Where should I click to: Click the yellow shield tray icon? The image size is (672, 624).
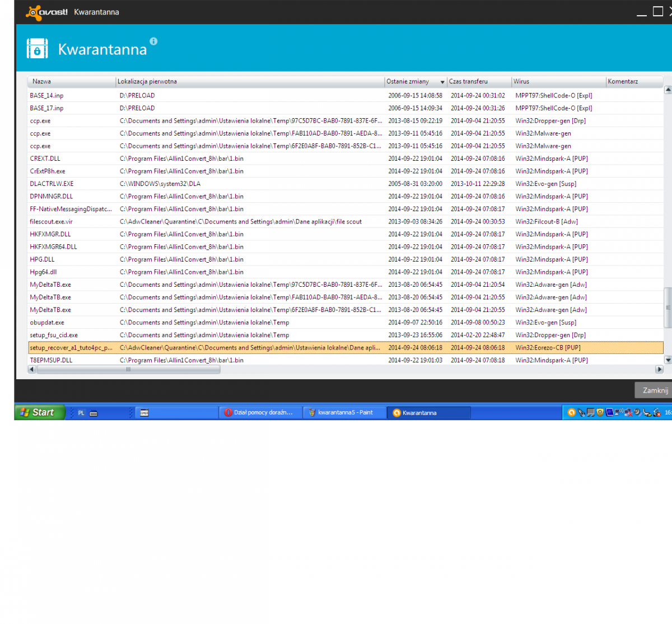(600, 413)
